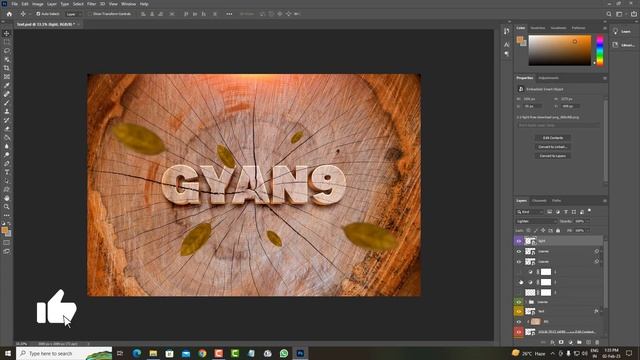Collapse effects on the Text layer

tap(601, 311)
